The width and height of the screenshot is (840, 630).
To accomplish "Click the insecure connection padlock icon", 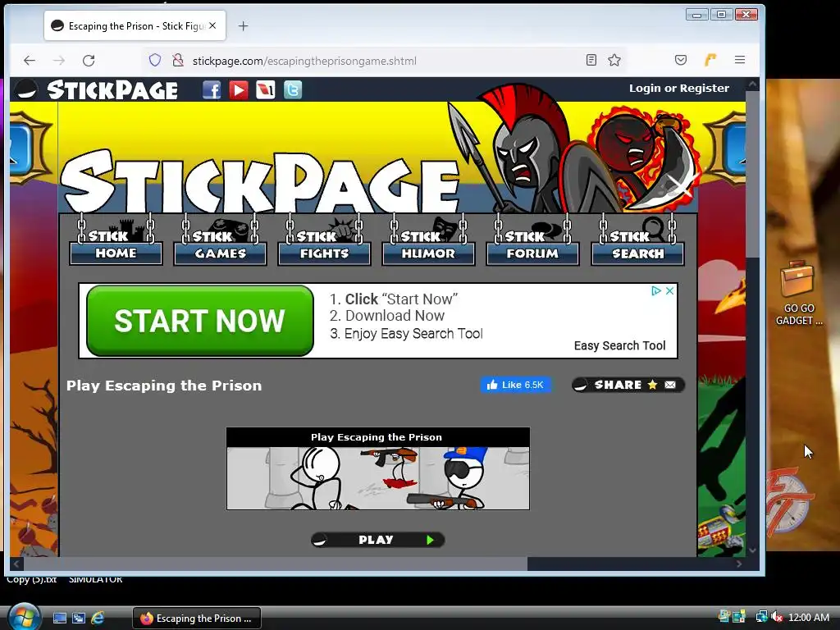I will pyautogui.click(x=178, y=61).
